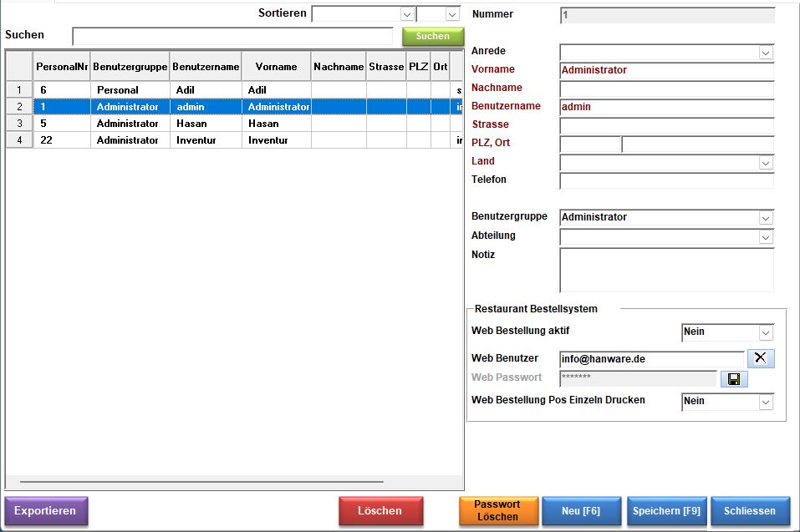
Task: Open the Anrede dropdown
Action: tap(765, 53)
